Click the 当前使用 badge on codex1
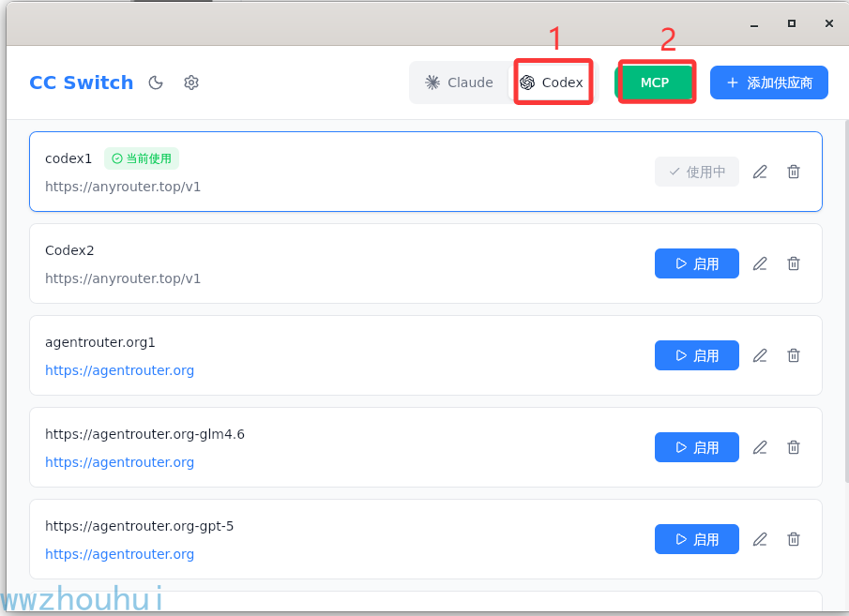Image resolution: width=849 pixels, height=616 pixels. click(142, 158)
